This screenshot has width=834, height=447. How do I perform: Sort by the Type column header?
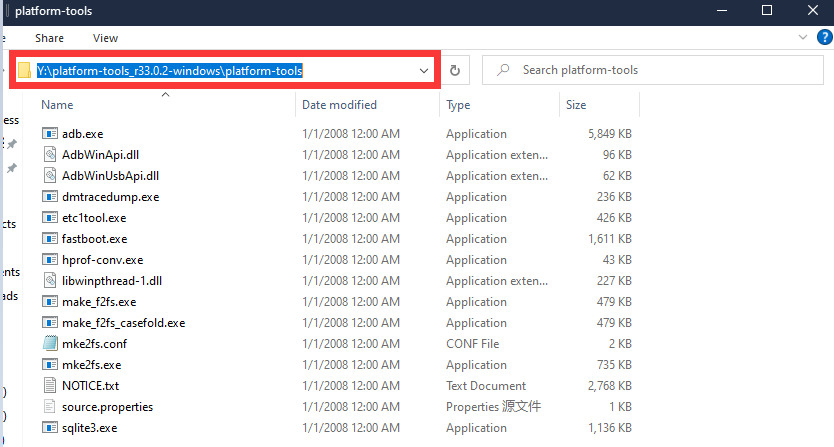pyautogui.click(x=458, y=105)
